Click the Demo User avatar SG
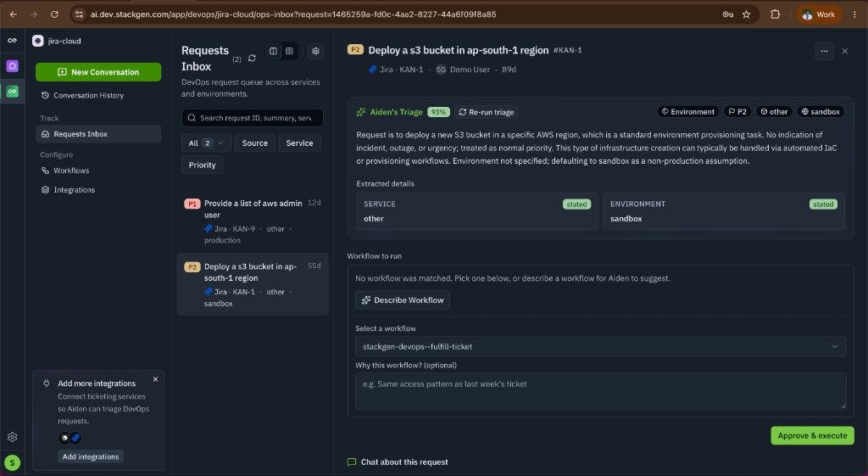The image size is (868, 476). pyautogui.click(x=441, y=70)
